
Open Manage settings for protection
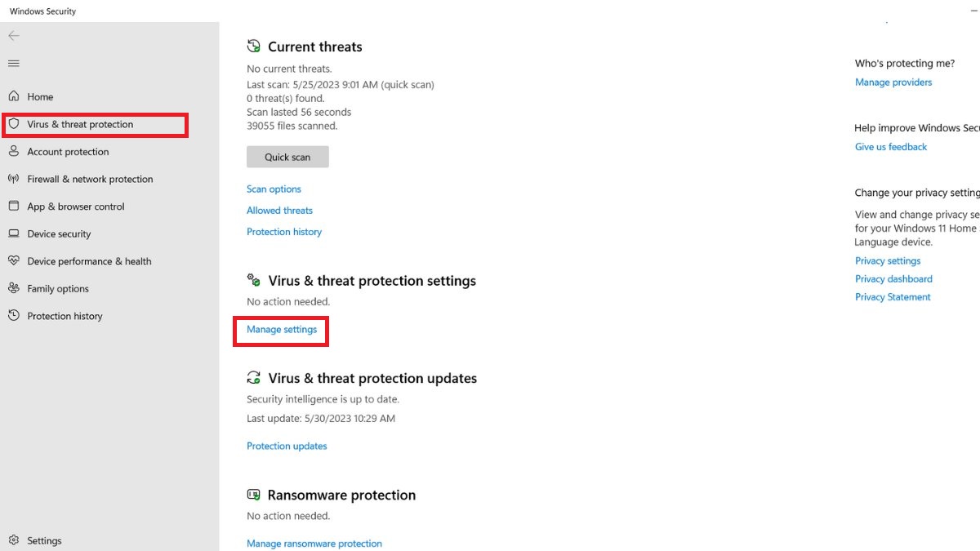(281, 330)
